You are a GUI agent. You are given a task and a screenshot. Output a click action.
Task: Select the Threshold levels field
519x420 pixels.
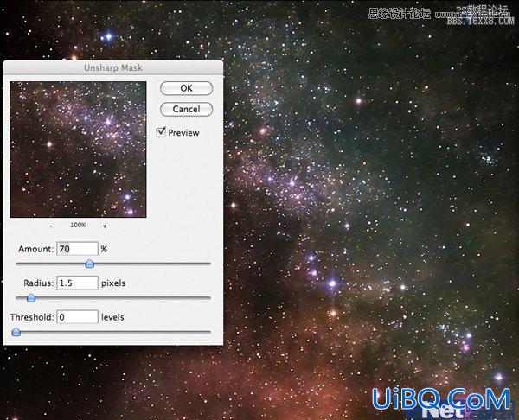coord(78,317)
